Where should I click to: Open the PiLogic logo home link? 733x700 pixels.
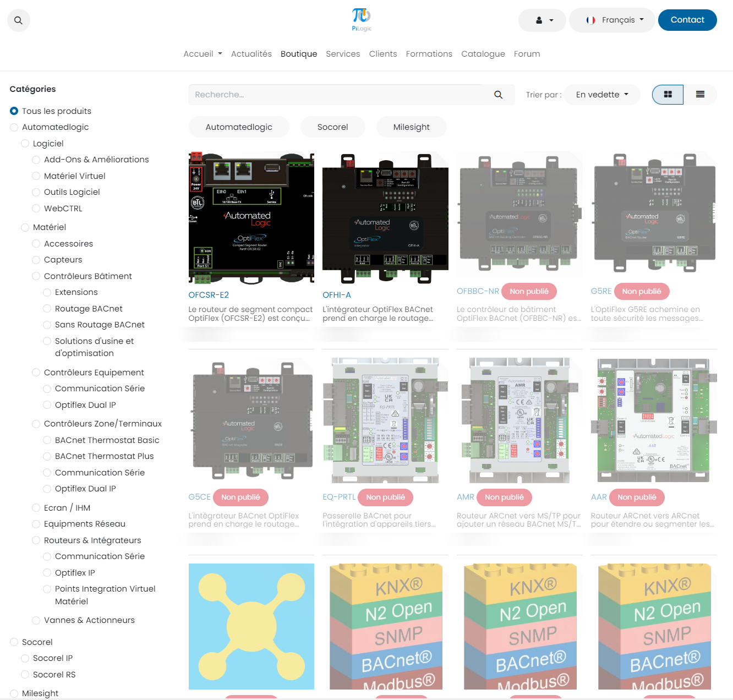click(x=362, y=20)
